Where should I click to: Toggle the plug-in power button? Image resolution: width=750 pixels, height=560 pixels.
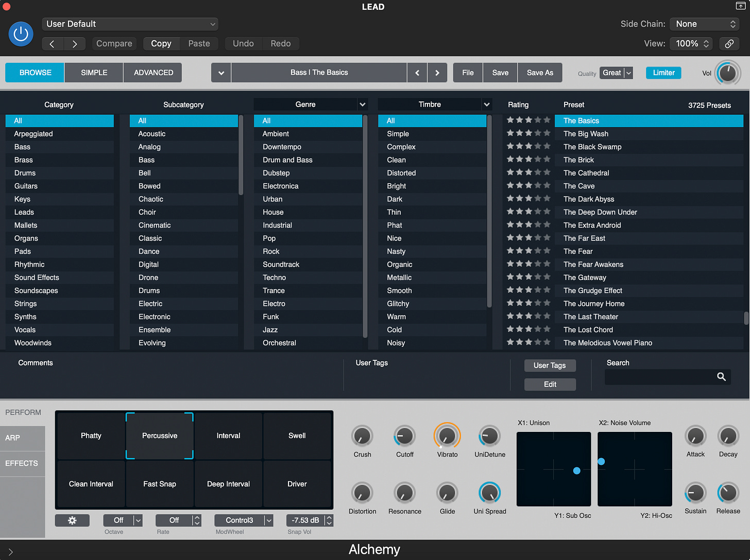(21, 33)
